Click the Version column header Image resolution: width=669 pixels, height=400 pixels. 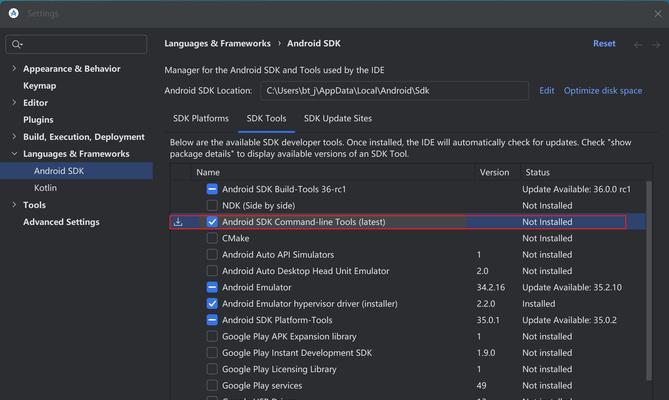click(494, 172)
